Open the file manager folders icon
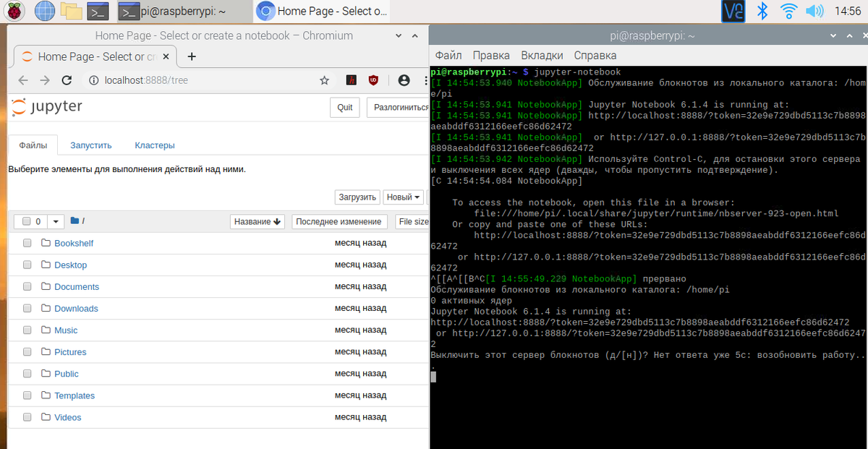The width and height of the screenshot is (868, 449). [71, 11]
